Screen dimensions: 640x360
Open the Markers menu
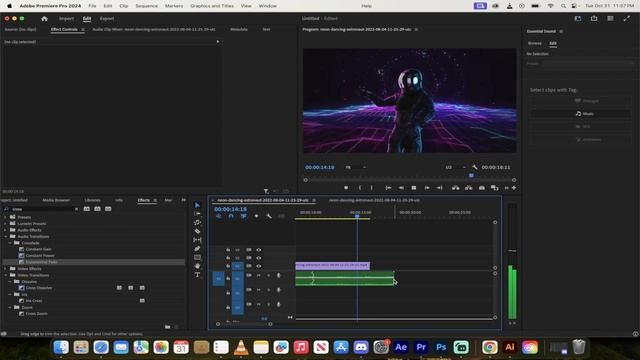174,6
